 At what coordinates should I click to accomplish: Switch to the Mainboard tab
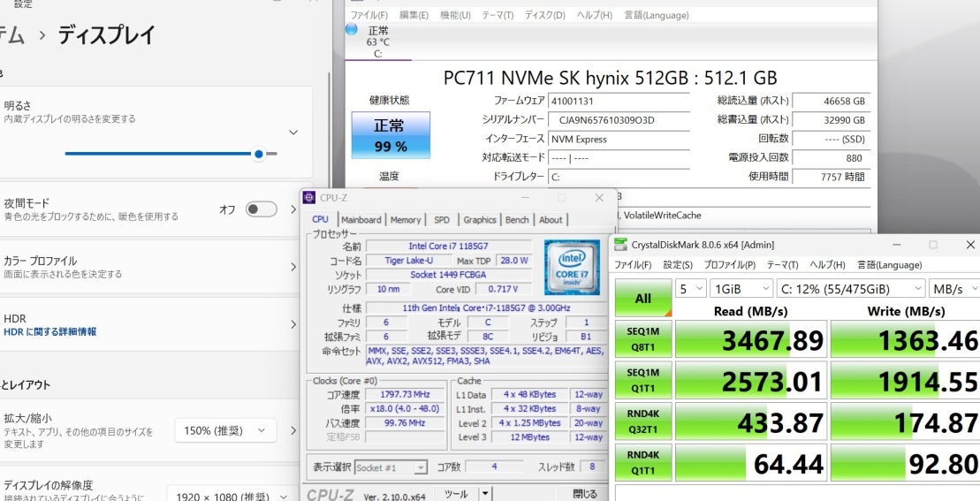pos(361,220)
